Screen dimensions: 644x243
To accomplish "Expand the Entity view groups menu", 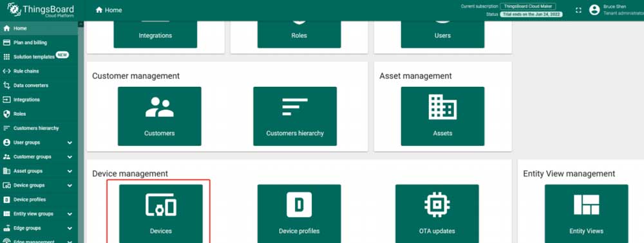I will click(x=70, y=214).
